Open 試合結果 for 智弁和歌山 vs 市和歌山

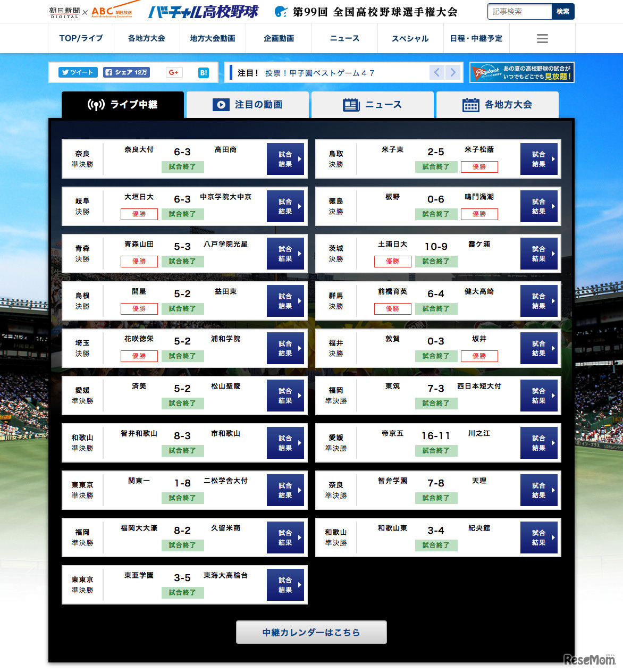285,443
